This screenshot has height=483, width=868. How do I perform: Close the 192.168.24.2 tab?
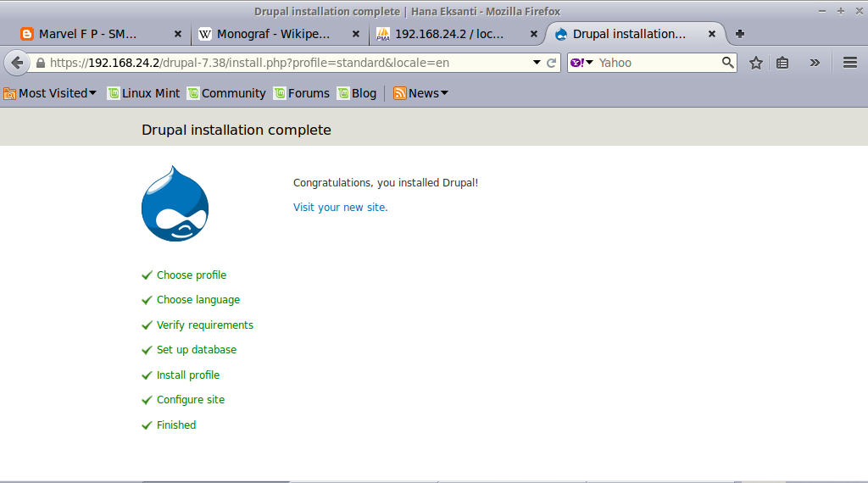tap(534, 34)
